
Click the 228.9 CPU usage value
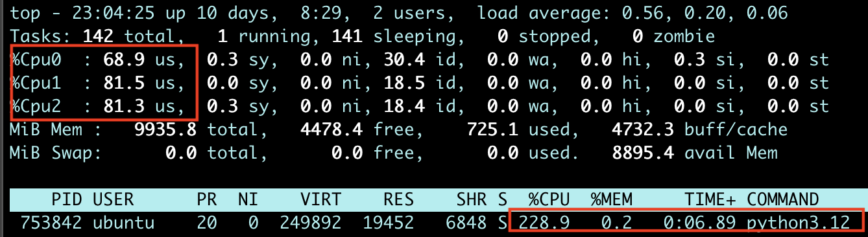point(544,223)
